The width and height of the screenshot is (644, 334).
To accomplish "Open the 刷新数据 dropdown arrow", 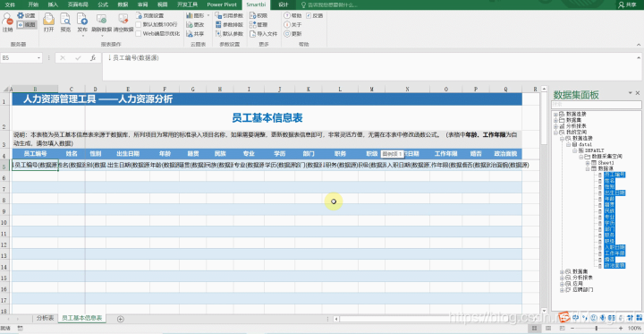I will tap(101, 35).
